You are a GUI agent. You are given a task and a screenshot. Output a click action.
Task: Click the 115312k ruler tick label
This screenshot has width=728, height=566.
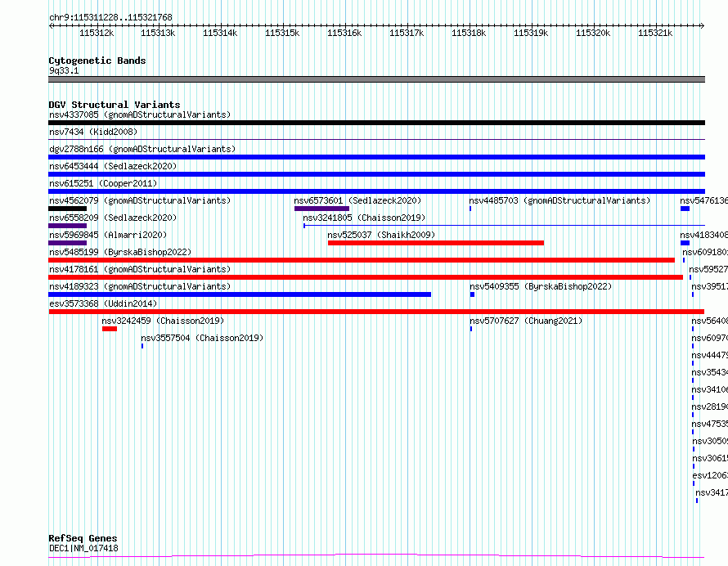(97, 33)
